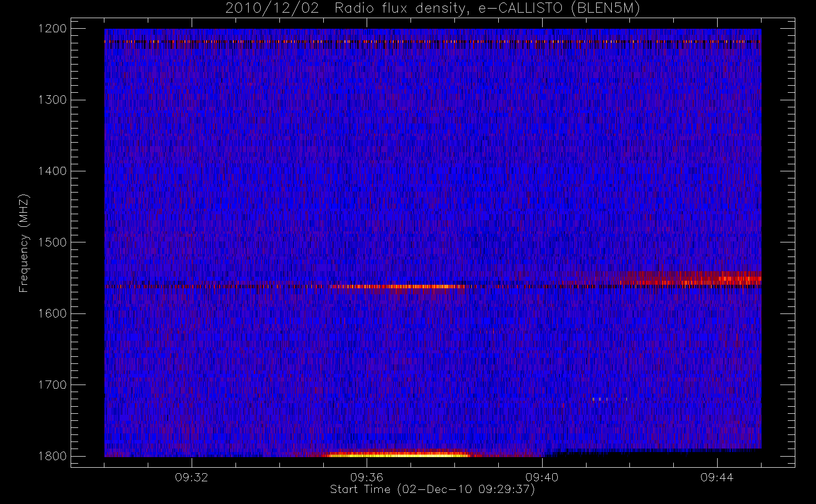Click the 1200 frequency tick label

[x=52, y=29]
